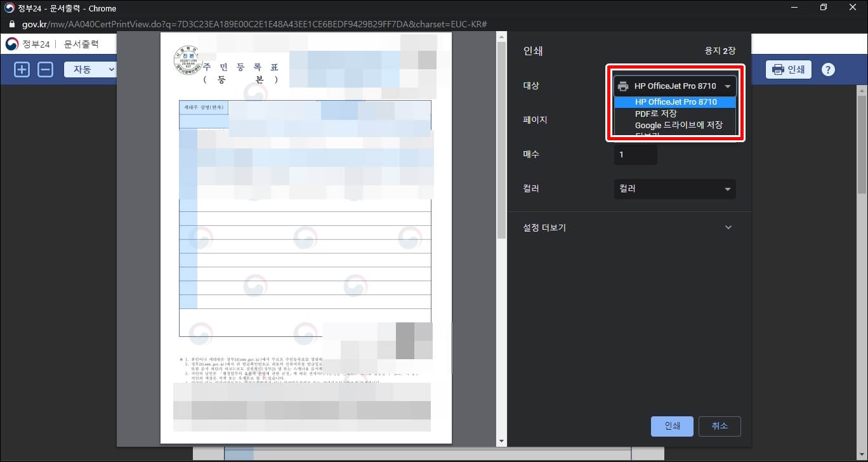Click the preview scrollbar down arrow
868x462 pixels.
point(501,441)
